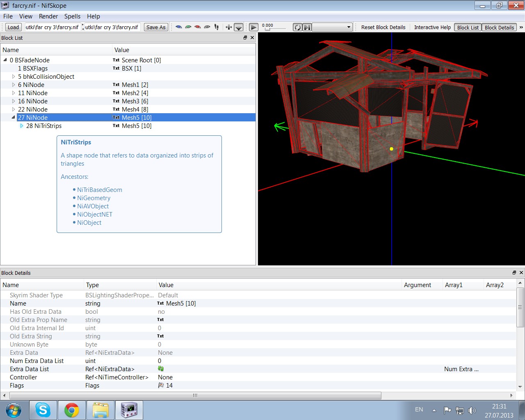This screenshot has height=420, width=525.
Task: Toggle the Block List panel button
Action: click(468, 27)
